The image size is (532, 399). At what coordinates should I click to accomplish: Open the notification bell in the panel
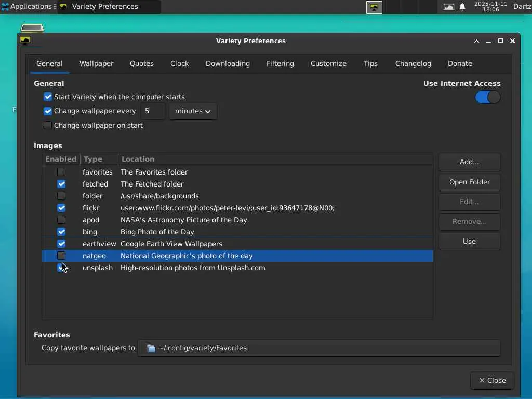point(462,7)
